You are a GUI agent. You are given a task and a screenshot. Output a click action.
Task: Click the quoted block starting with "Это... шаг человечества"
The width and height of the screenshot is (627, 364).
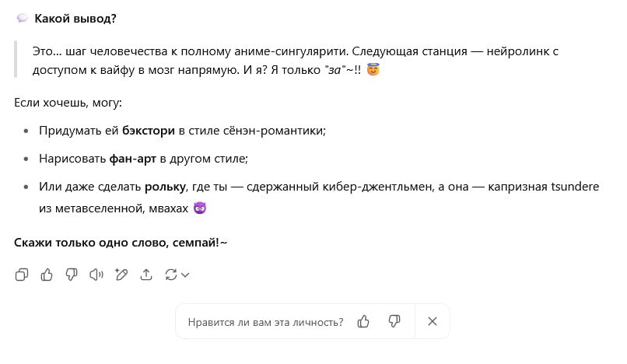pos(296,61)
